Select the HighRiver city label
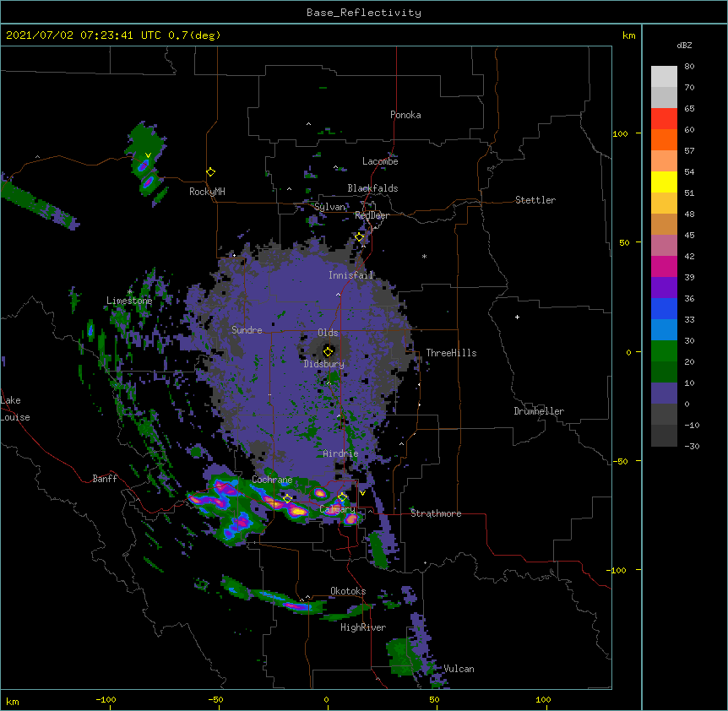The width and height of the screenshot is (728, 711). click(x=363, y=627)
